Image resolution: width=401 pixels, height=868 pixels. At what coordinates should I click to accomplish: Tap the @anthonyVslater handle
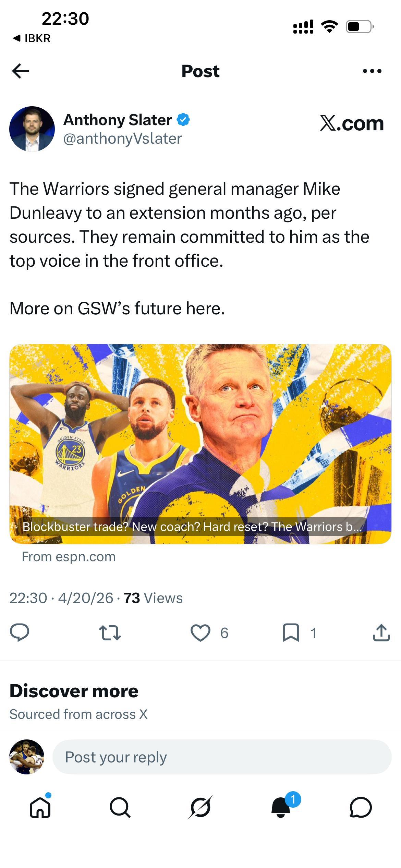122,138
